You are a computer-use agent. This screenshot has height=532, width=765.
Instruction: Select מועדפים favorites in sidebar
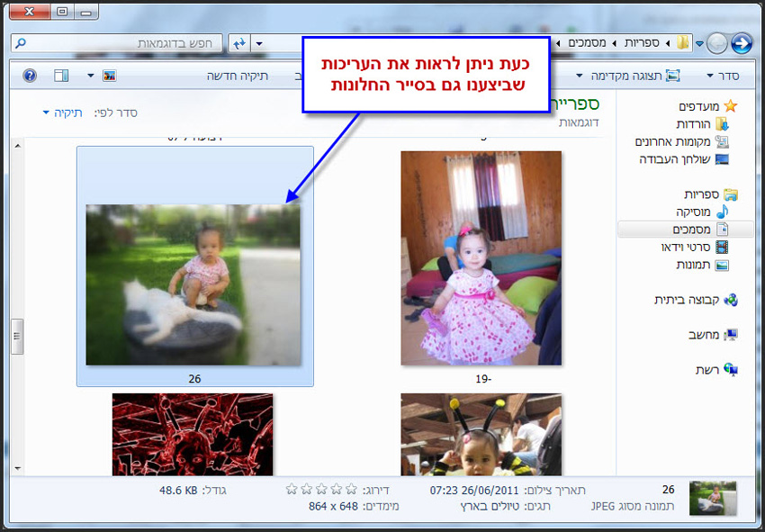coord(697,106)
